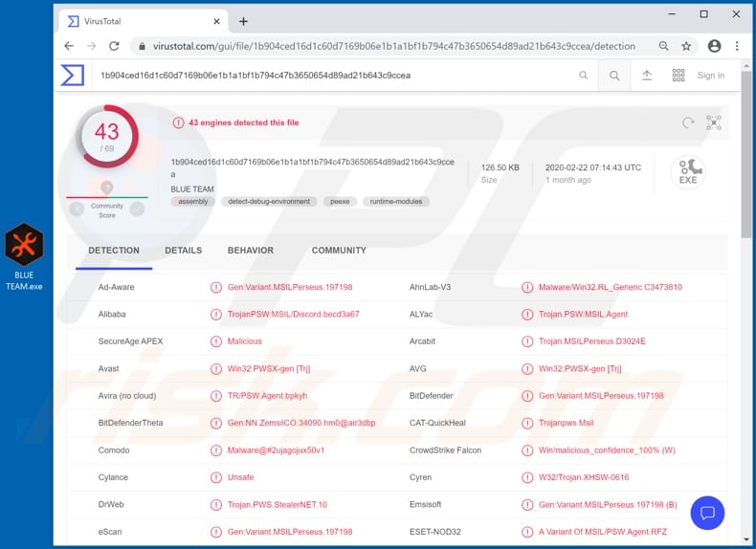Click Arcabit Trojan.MSILPerseus.D3024E result

point(592,341)
